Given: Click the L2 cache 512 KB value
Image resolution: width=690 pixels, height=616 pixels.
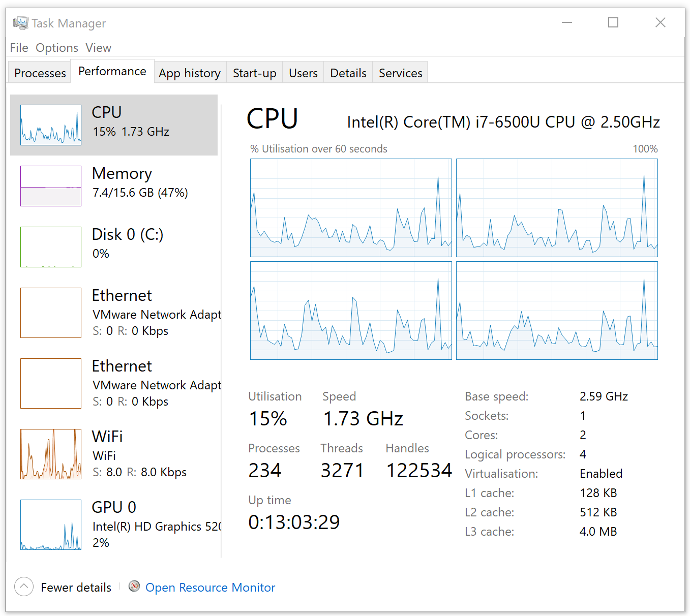Looking at the screenshot, I should [598, 512].
